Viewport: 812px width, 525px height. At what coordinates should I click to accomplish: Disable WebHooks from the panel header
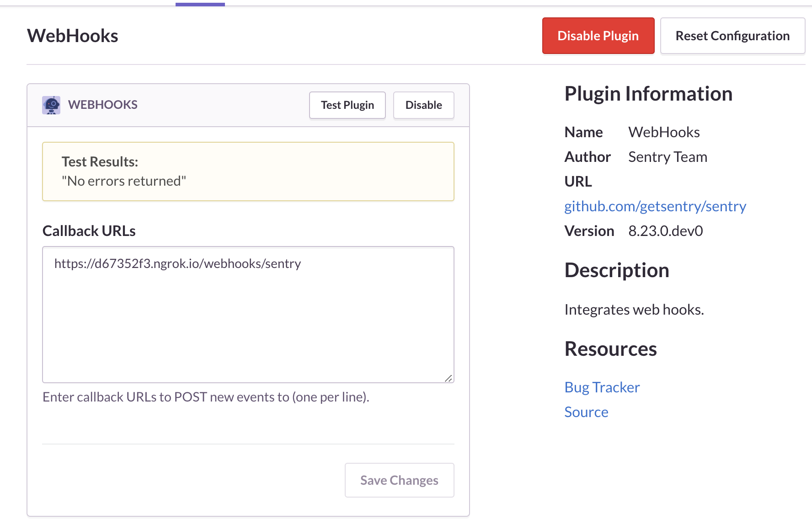(423, 105)
